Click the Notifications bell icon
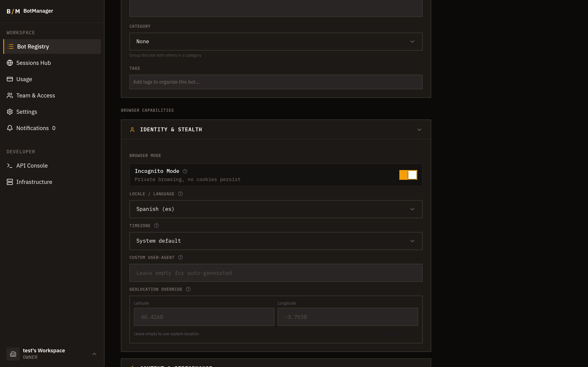The height and width of the screenshot is (367, 588). pyautogui.click(x=10, y=128)
